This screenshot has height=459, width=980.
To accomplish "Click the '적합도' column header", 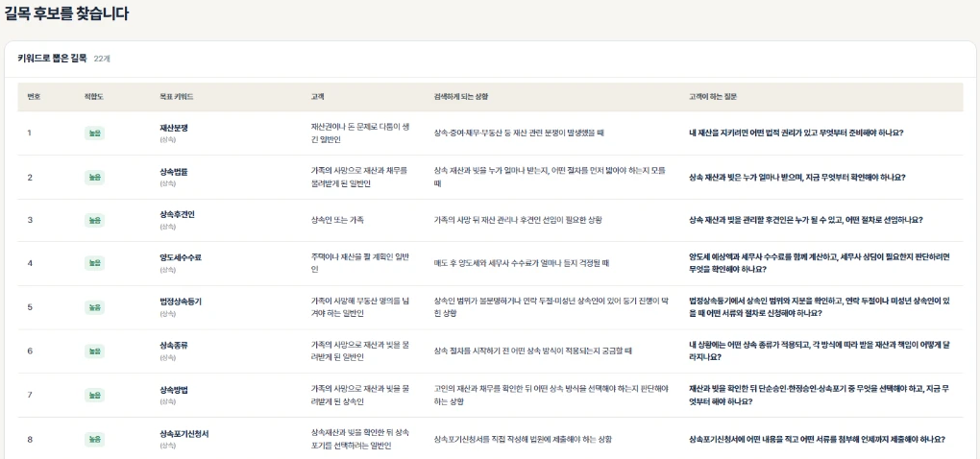I will (94, 97).
